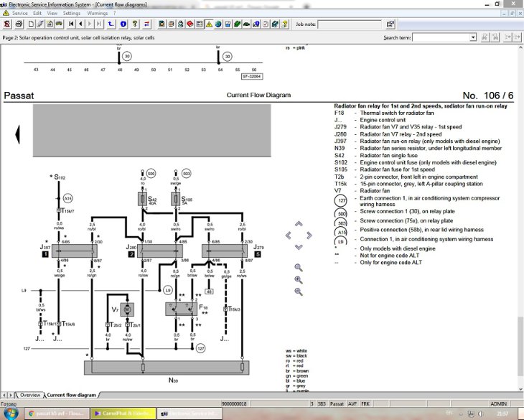Click the Job note input field
The width and height of the screenshot is (524, 420).
[350, 24]
